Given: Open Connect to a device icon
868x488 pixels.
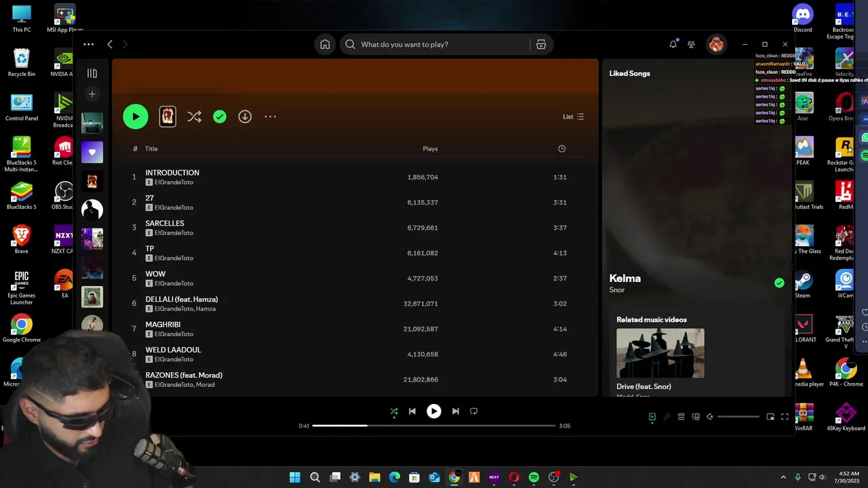Looking at the screenshot, I should [696, 417].
